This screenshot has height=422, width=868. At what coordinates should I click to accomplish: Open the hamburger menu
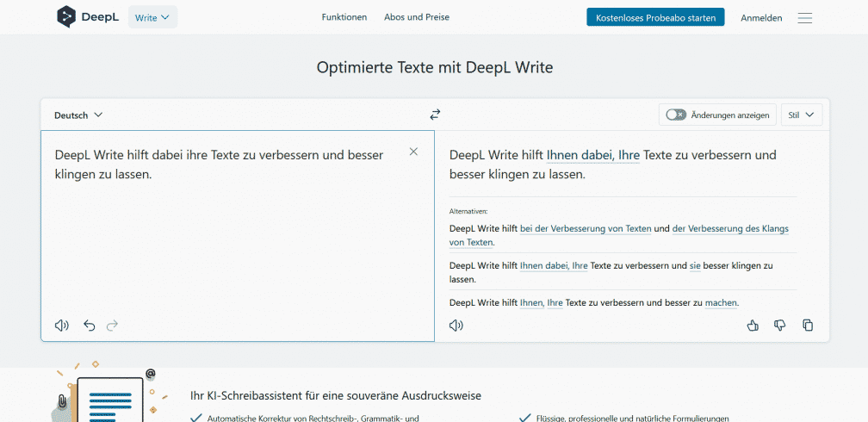coord(805,18)
